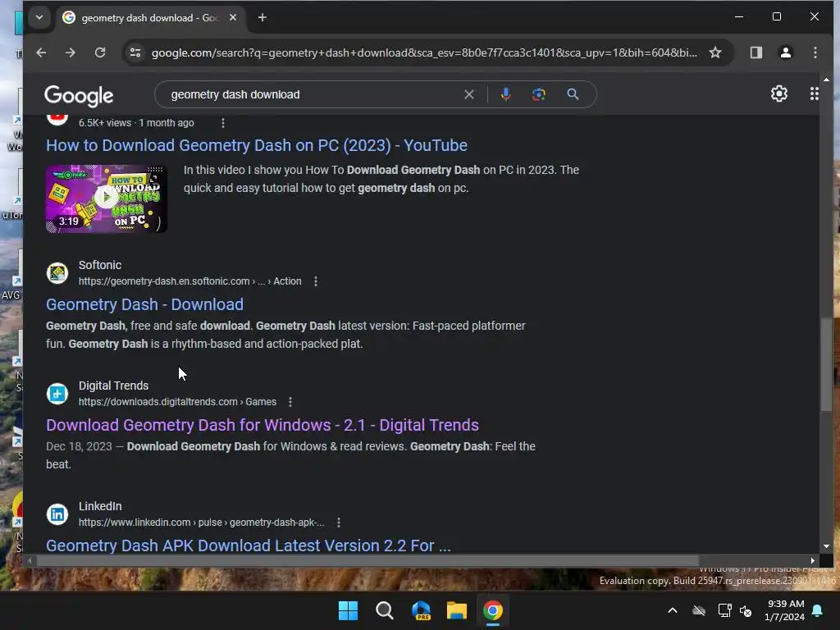The image size is (840, 630).
Task: Reload the current page
Action: pyautogui.click(x=99, y=52)
